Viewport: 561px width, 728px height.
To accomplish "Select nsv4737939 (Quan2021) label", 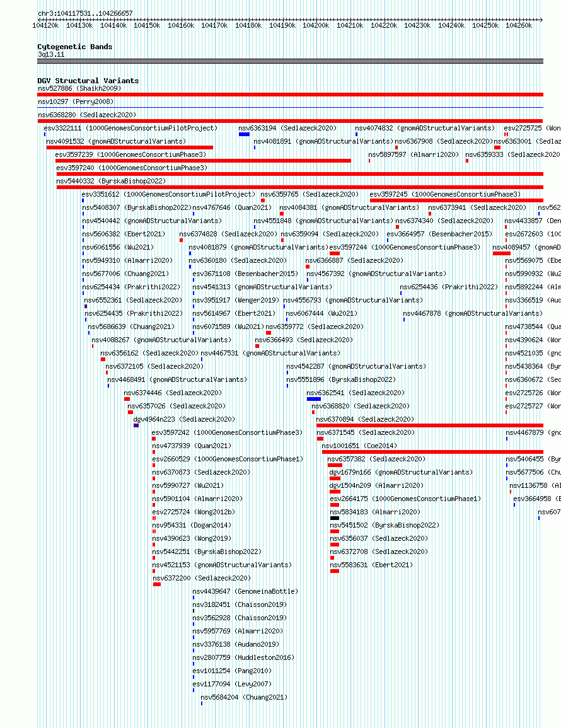I will (x=192, y=446).
